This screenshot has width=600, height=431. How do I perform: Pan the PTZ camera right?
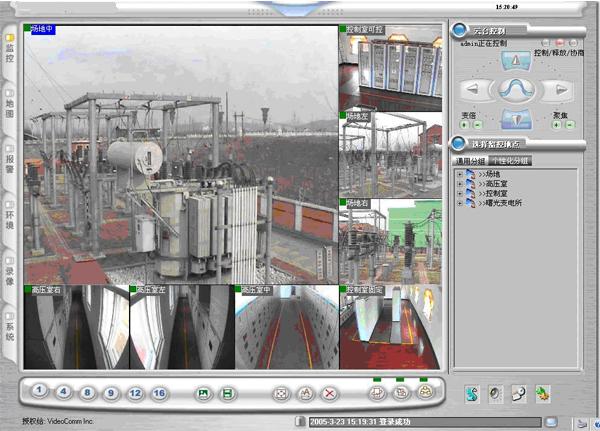(561, 89)
